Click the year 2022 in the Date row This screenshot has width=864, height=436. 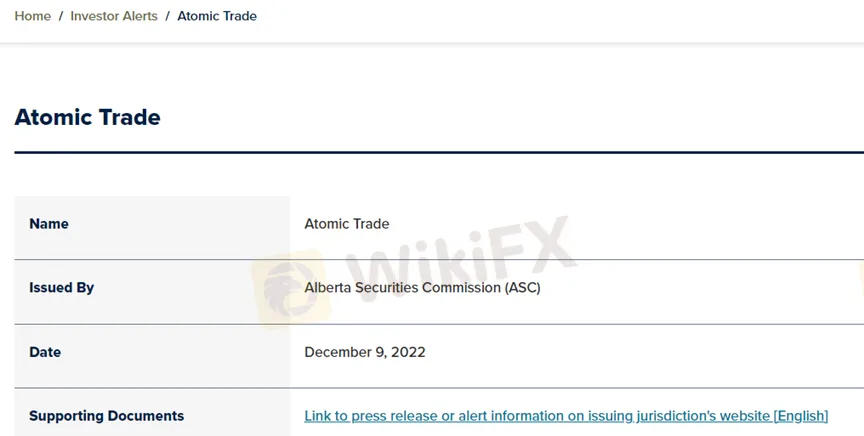point(408,352)
